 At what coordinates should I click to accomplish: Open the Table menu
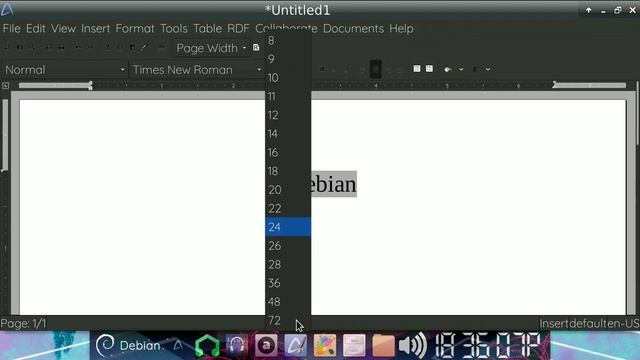point(207,29)
